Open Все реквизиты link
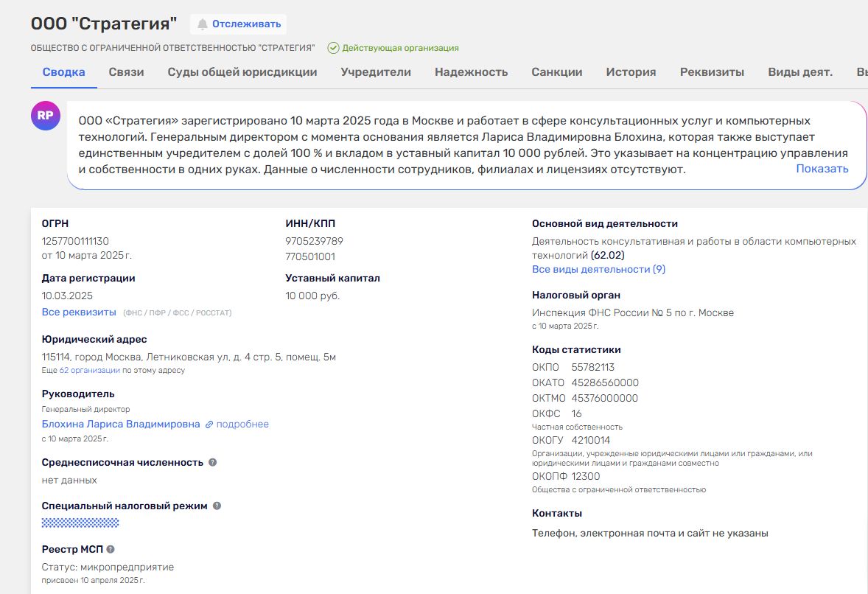868x594 pixels. [x=79, y=312]
